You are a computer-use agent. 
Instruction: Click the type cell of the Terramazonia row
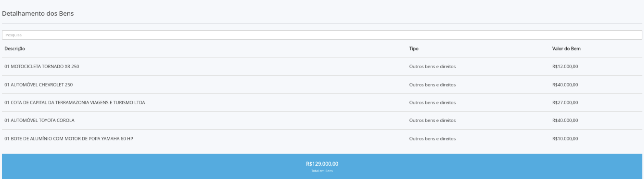(432, 103)
